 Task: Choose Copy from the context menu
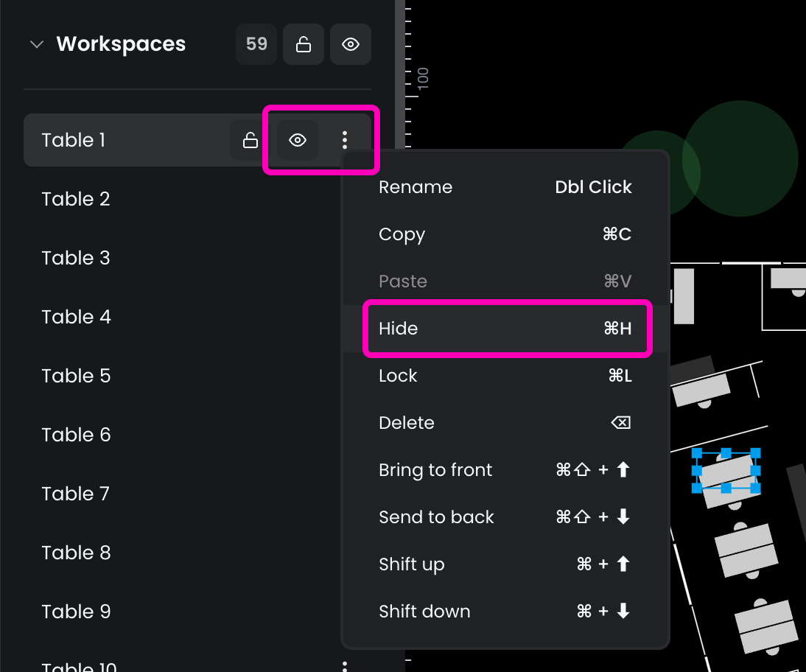505,234
